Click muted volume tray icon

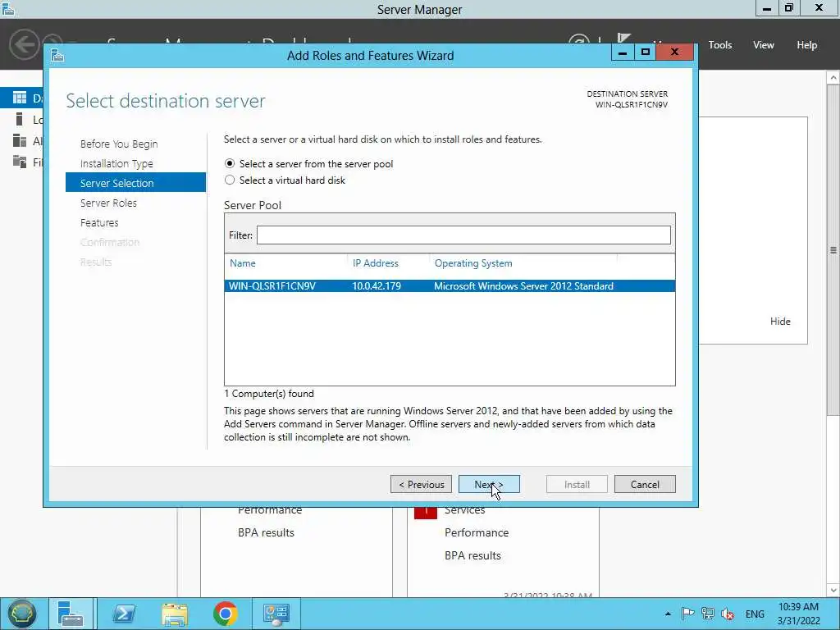click(728, 614)
